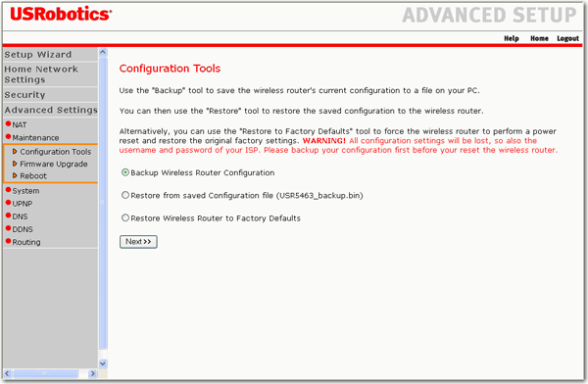The height and width of the screenshot is (384, 588).
Task: Open the UPNP menu item
Action: [23, 204]
